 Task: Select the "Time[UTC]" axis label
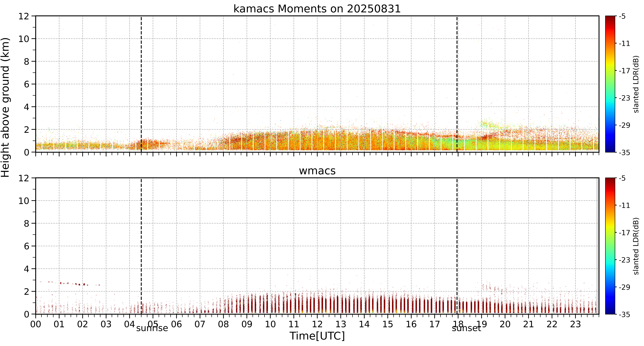coord(317,336)
